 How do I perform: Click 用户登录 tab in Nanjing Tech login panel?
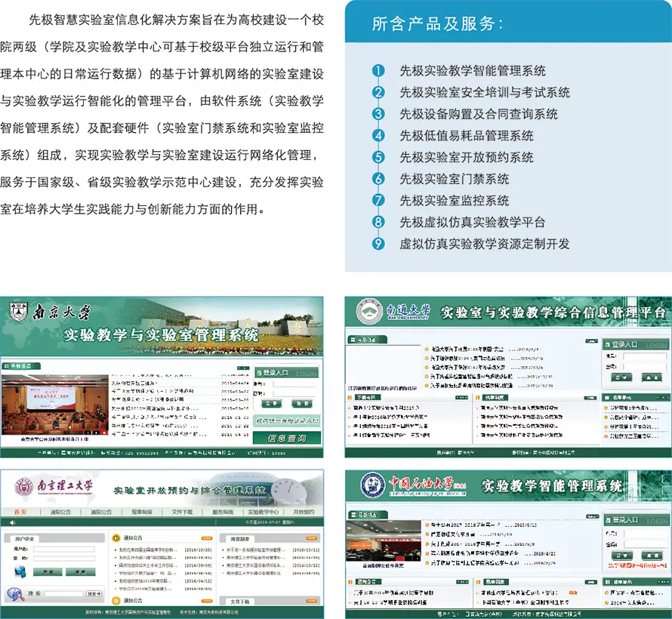click(x=24, y=539)
